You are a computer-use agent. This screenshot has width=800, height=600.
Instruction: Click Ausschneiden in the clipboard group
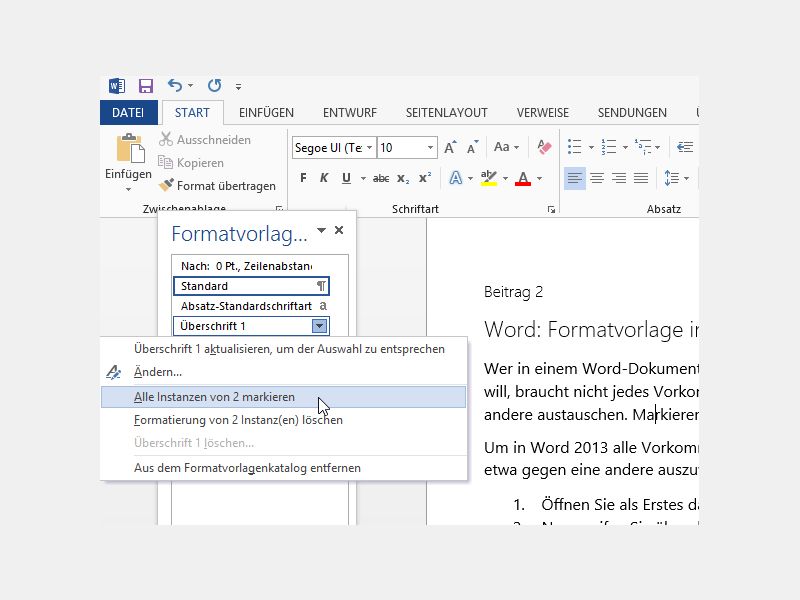click(205, 139)
